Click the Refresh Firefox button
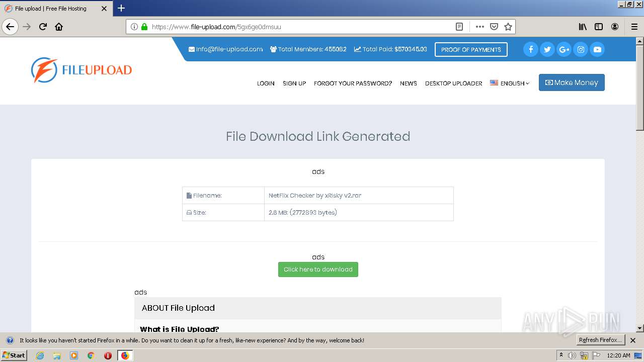The width and height of the screenshot is (644, 362). tap(601, 340)
